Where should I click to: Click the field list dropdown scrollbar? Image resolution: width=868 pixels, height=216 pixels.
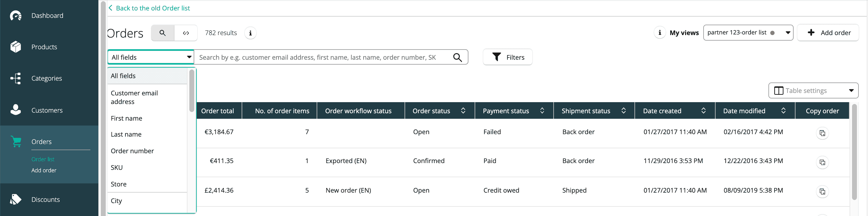[x=192, y=91]
